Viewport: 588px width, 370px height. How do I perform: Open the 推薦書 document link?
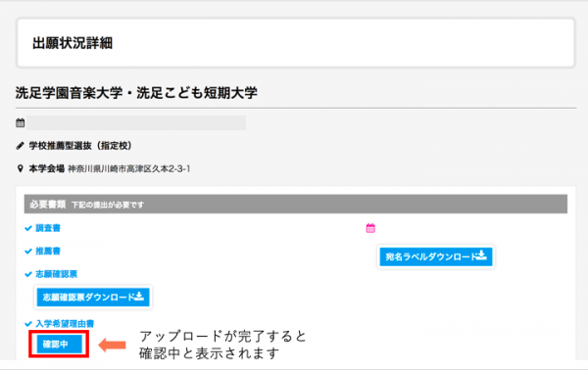click(48, 252)
